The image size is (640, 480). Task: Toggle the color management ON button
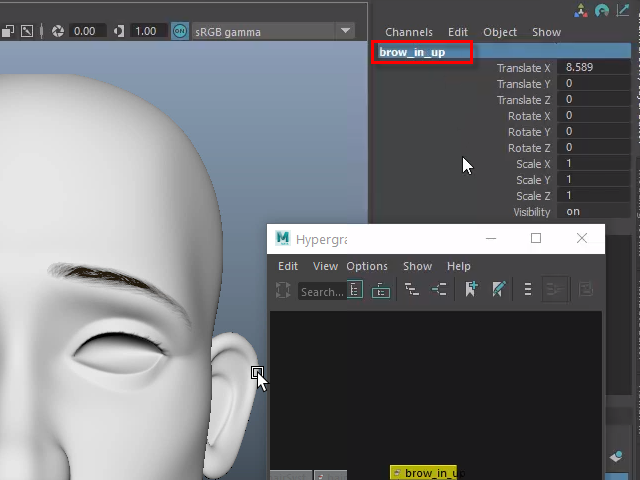pos(180,31)
